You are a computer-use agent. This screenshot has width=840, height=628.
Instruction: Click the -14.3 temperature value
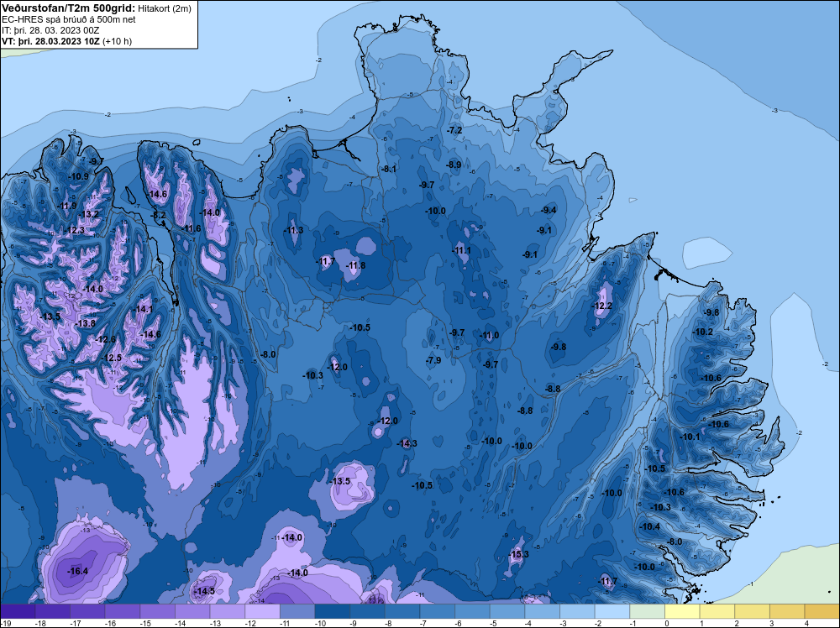coord(407,443)
